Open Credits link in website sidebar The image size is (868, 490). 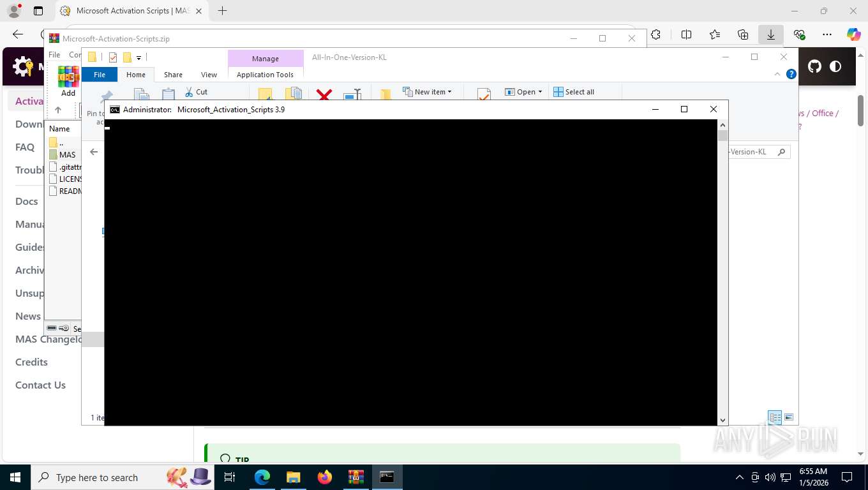(x=31, y=362)
